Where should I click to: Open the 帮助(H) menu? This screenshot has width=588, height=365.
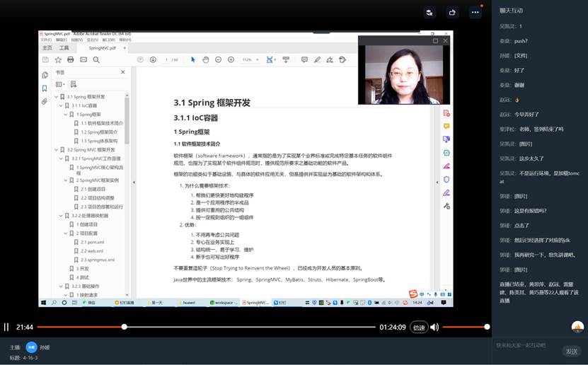[125, 40]
